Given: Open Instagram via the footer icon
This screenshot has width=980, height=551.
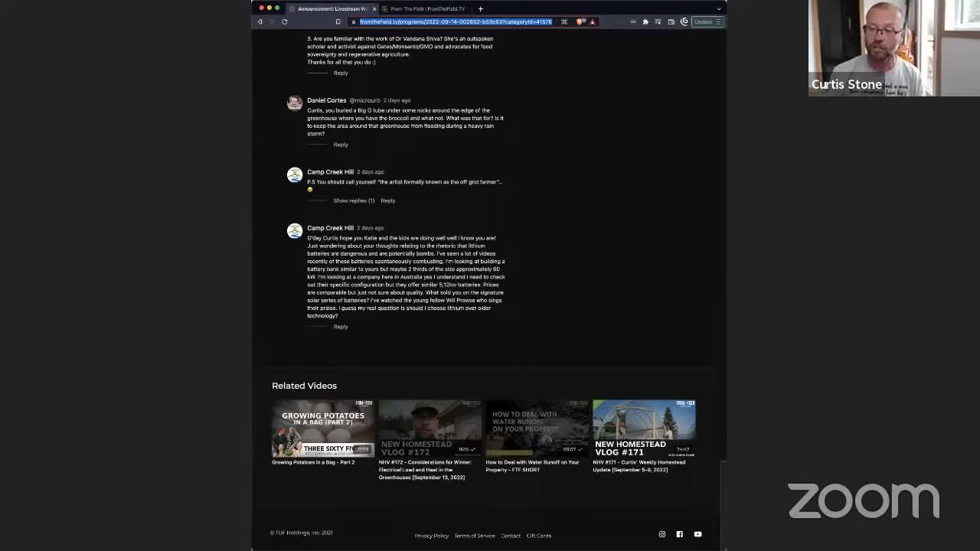Looking at the screenshot, I should [662, 534].
